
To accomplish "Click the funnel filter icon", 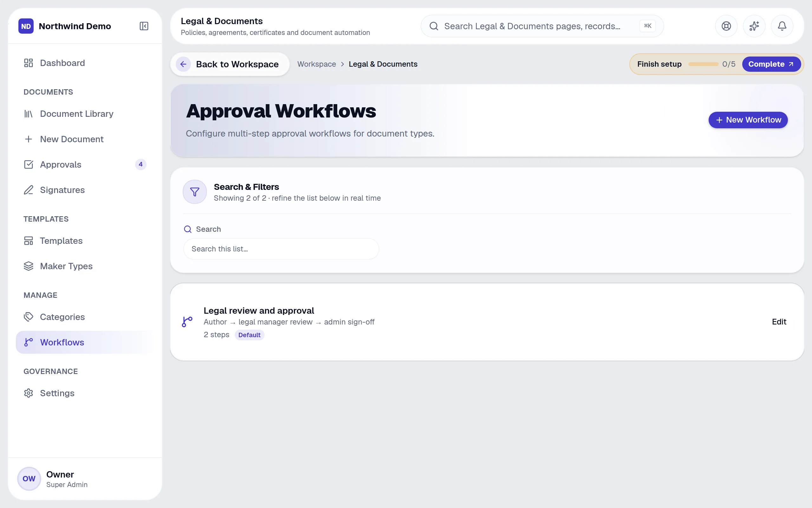I will (195, 192).
